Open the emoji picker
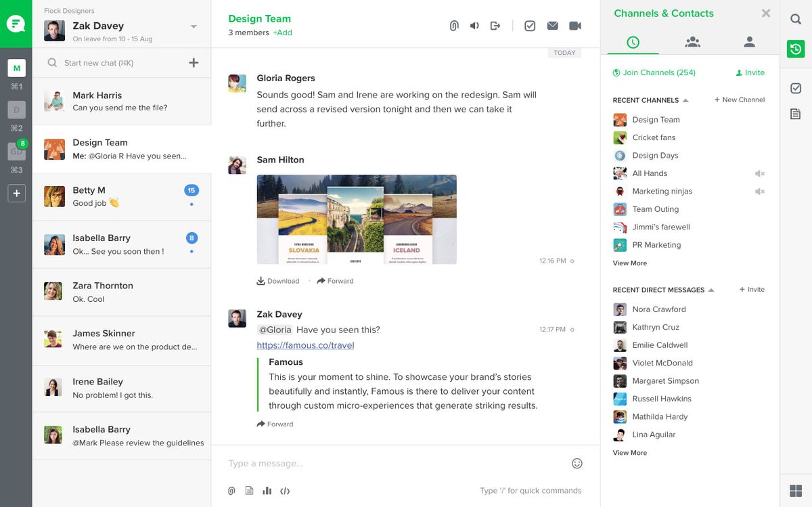Screen dimensions: 812x507 (577, 463)
